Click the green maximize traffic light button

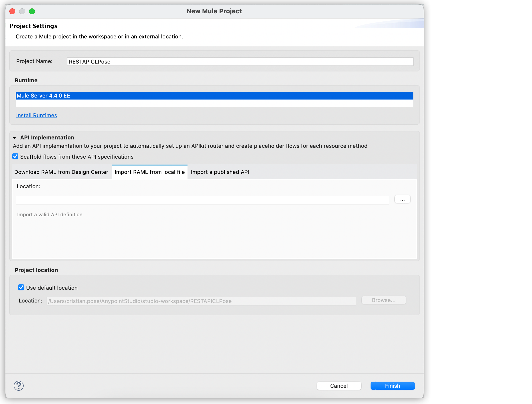coord(32,11)
